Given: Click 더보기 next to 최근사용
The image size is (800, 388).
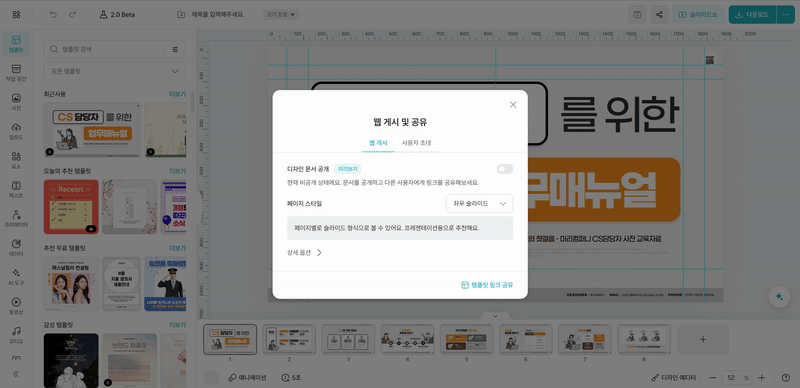Looking at the screenshot, I should click(178, 94).
